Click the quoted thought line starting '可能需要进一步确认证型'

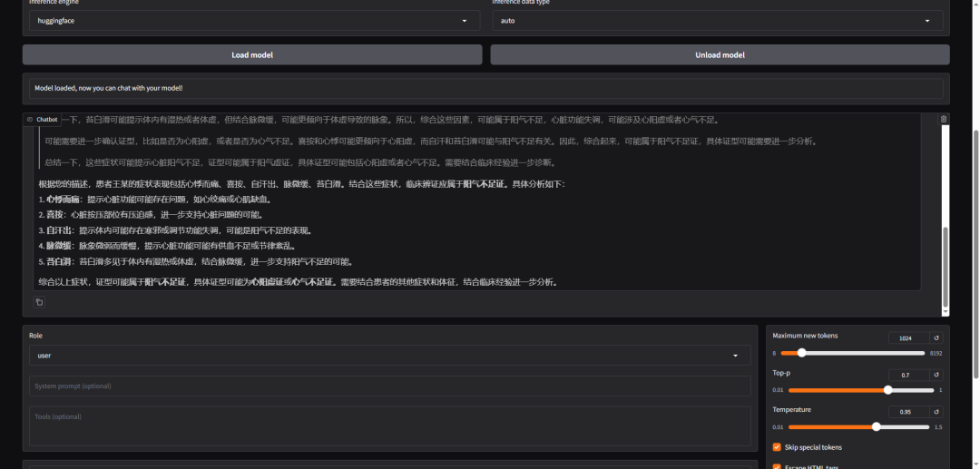coord(431,142)
